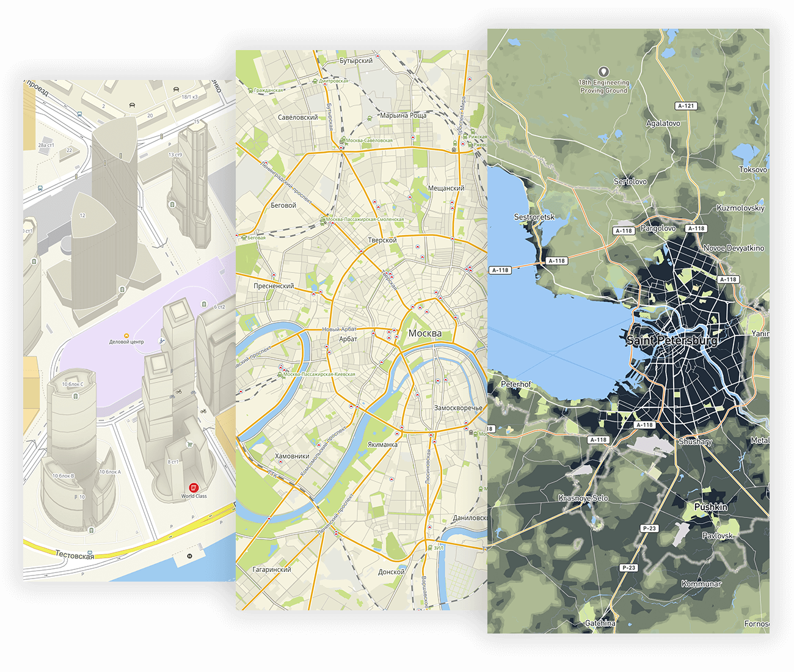Click the Люсиновская street label
Viewport: 794px width, 672px height.
[x=428, y=467]
